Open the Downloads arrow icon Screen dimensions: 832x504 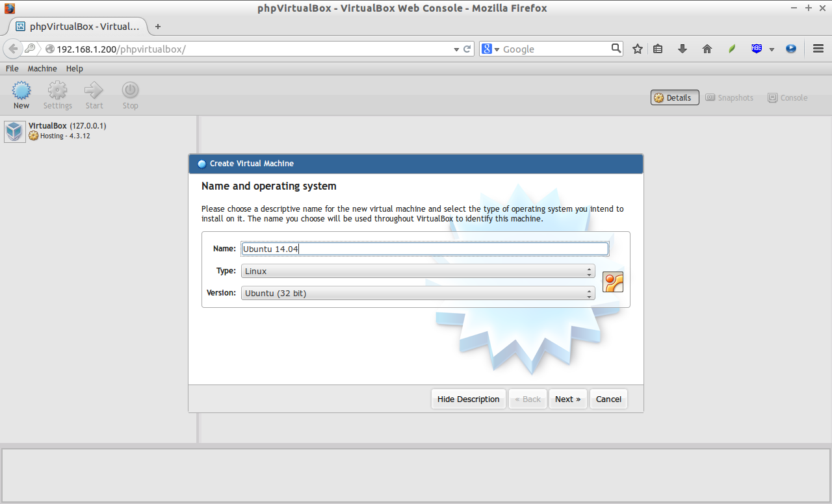pyautogui.click(x=682, y=49)
